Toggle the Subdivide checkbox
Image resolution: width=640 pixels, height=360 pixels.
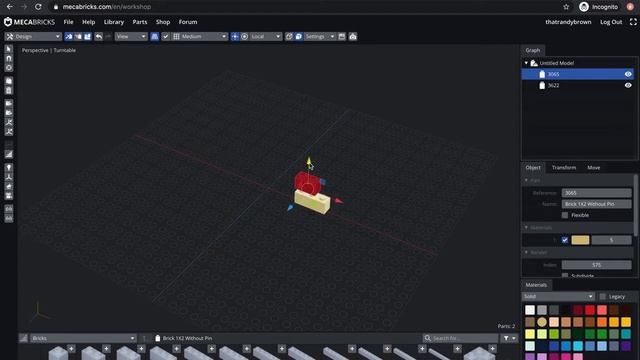(x=565, y=276)
